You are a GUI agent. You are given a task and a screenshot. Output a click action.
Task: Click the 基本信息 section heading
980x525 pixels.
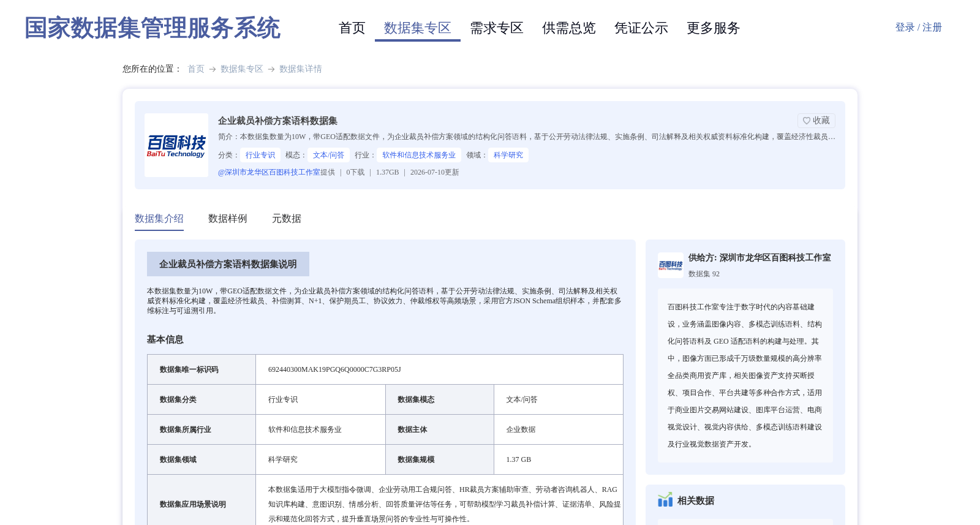tap(165, 339)
